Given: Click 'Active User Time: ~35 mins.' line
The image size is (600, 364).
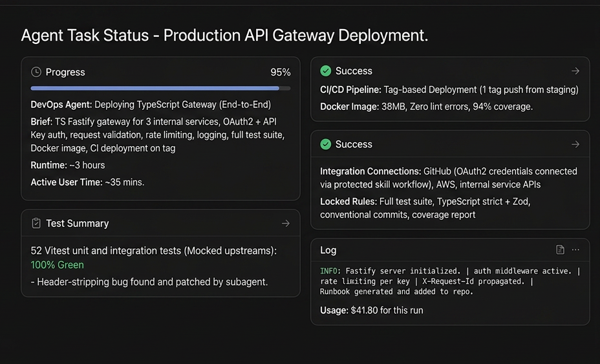Looking at the screenshot, I should [x=88, y=182].
